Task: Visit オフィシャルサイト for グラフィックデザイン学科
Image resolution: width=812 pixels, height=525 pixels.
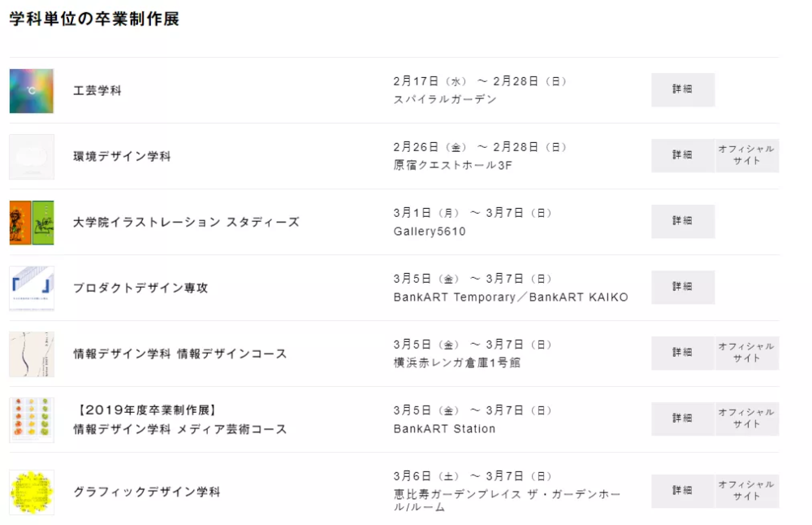Action: pyautogui.click(x=747, y=492)
